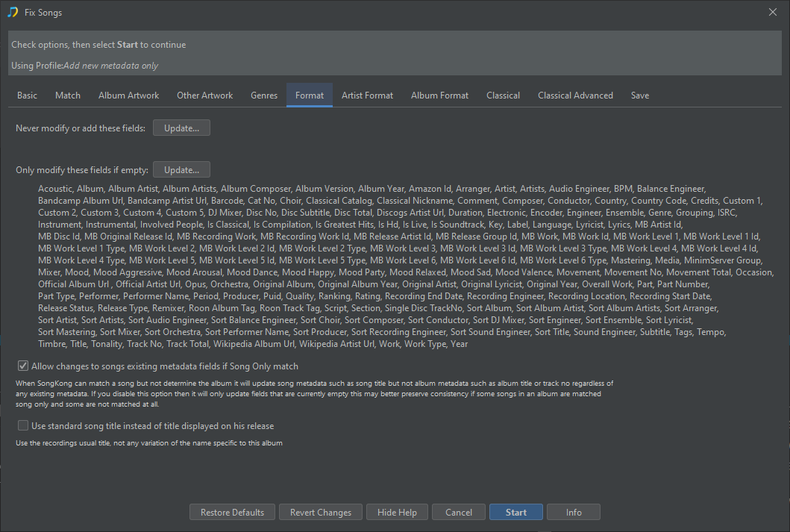Image resolution: width=790 pixels, height=532 pixels.
Task: Switch to the Save tab
Action: coord(640,96)
